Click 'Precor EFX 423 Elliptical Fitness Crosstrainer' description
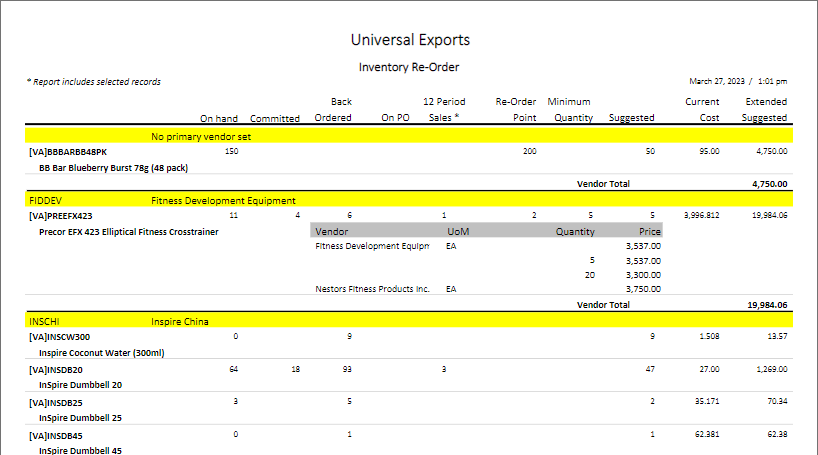 point(128,232)
